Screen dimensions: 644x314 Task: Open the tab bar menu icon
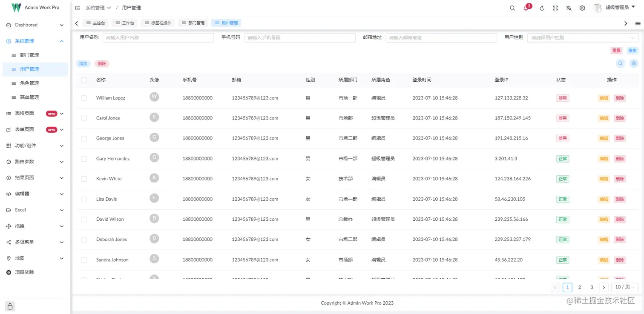tap(638, 23)
